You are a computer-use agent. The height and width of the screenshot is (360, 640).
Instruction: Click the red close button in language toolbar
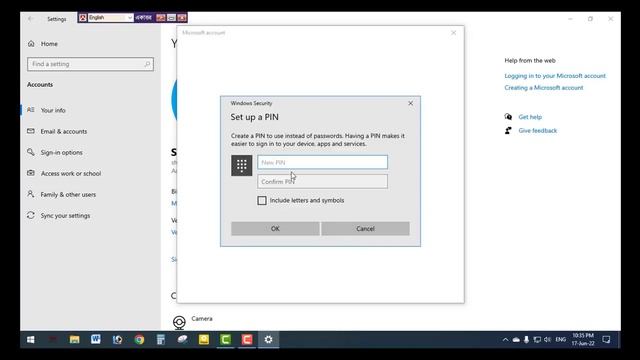point(182,18)
